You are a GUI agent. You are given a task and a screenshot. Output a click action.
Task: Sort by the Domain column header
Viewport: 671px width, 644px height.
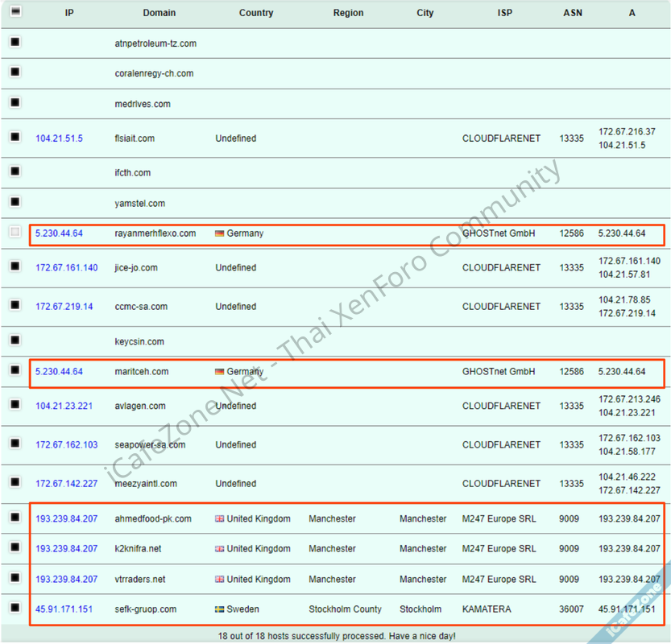(159, 13)
